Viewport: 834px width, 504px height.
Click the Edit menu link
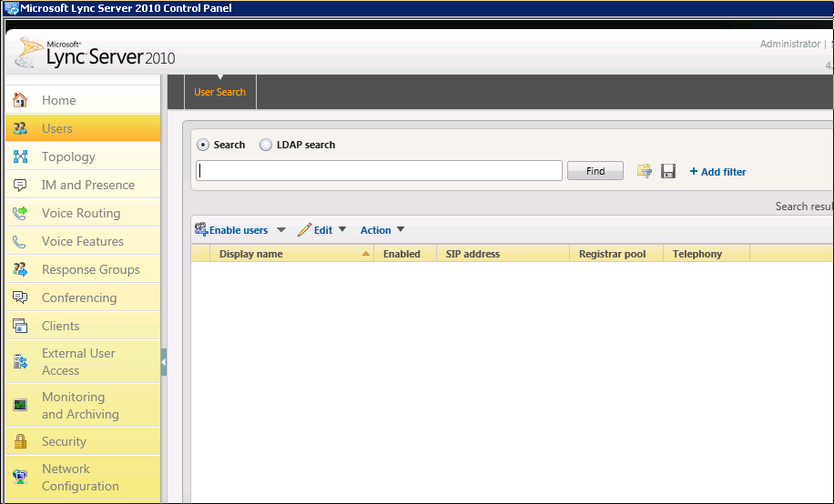[323, 230]
